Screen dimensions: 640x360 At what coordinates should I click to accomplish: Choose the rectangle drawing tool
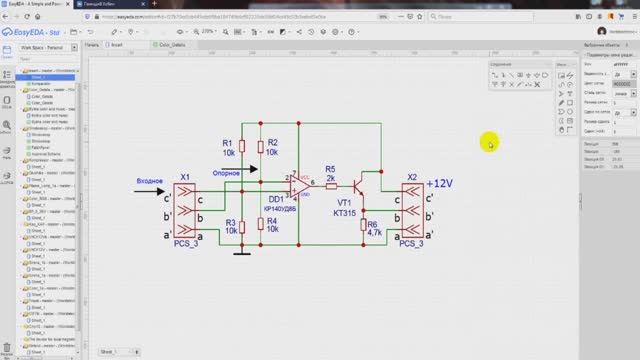(x=570, y=103)
